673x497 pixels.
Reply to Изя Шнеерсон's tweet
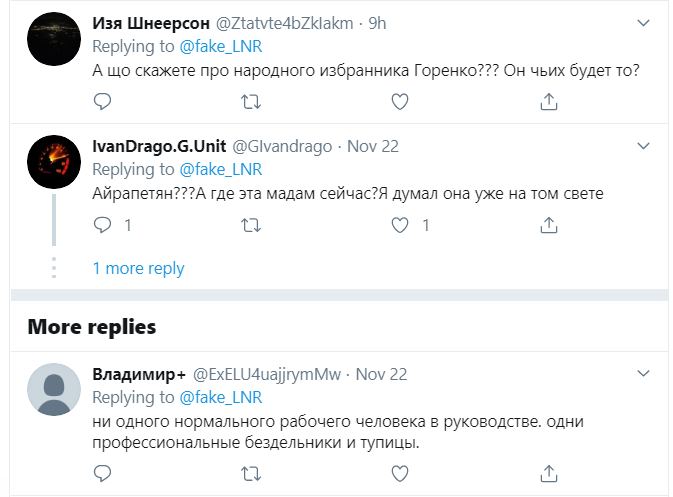pos(102,101)
